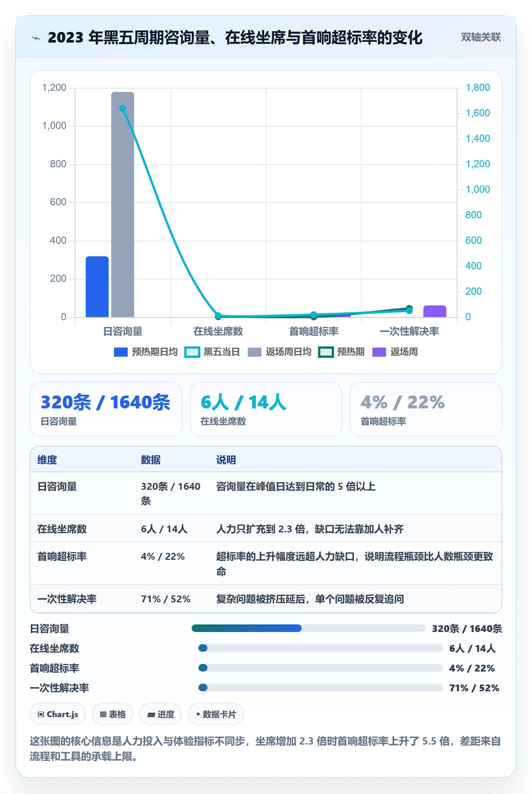Click the text 复杂问题被挤压延后
Screen dimensions: 532x794
(x=261, y=599)
